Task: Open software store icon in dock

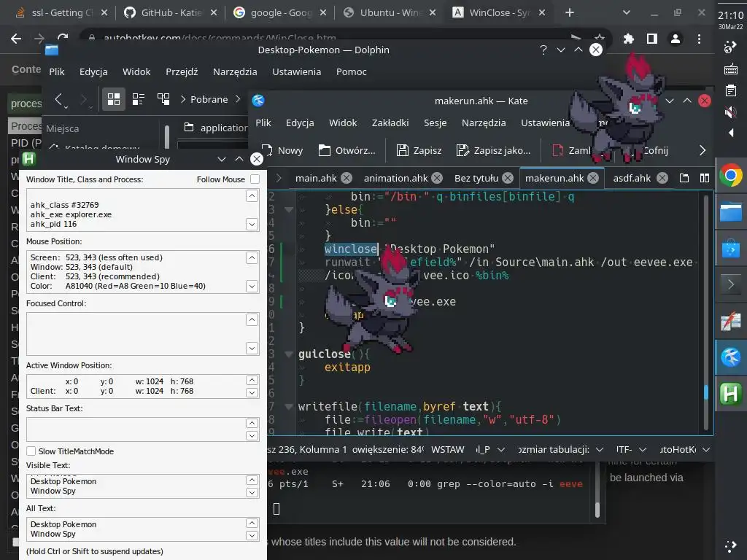Action: point(731,249)
